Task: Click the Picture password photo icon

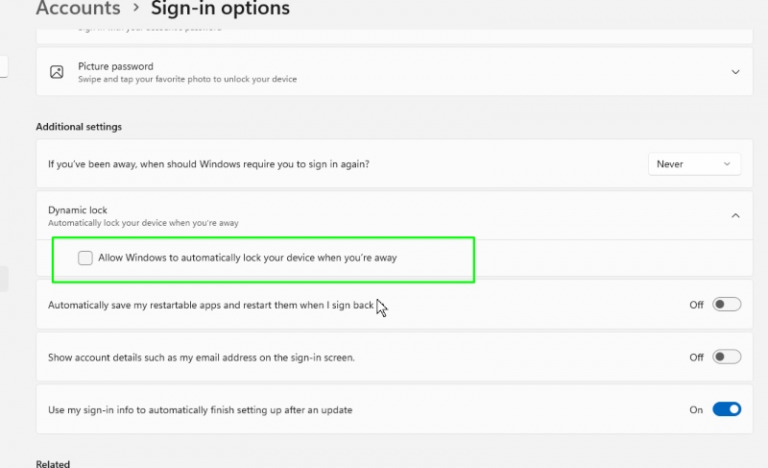Action: [57, 72]
